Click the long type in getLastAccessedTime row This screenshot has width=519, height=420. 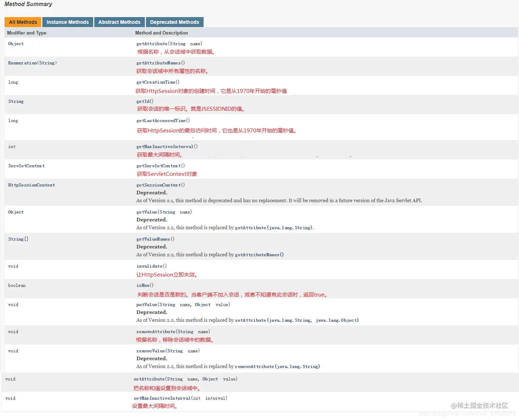point(13,121)
